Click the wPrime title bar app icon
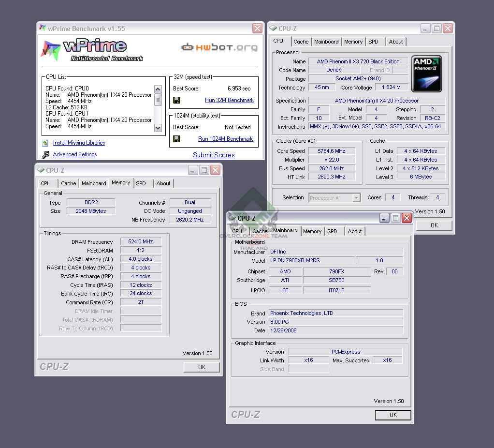Screen dimensions: 494x448 (43, 28)
